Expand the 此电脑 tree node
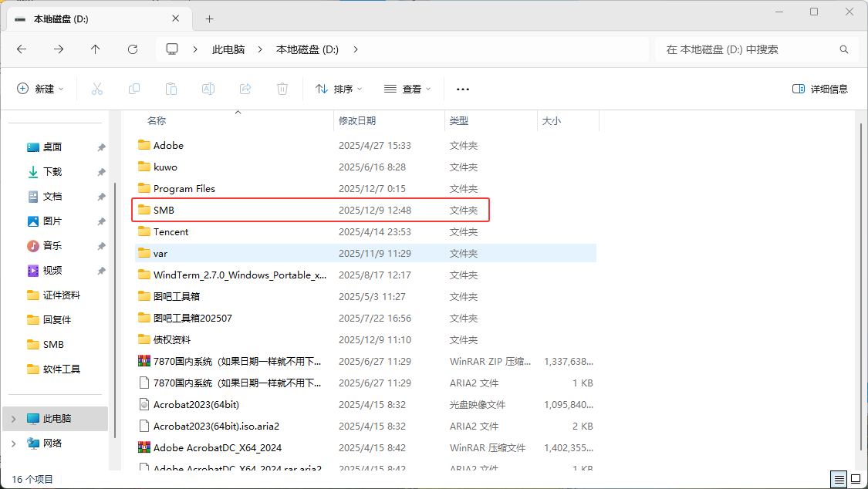Screen dimensions: 868x489 point(13,419)
